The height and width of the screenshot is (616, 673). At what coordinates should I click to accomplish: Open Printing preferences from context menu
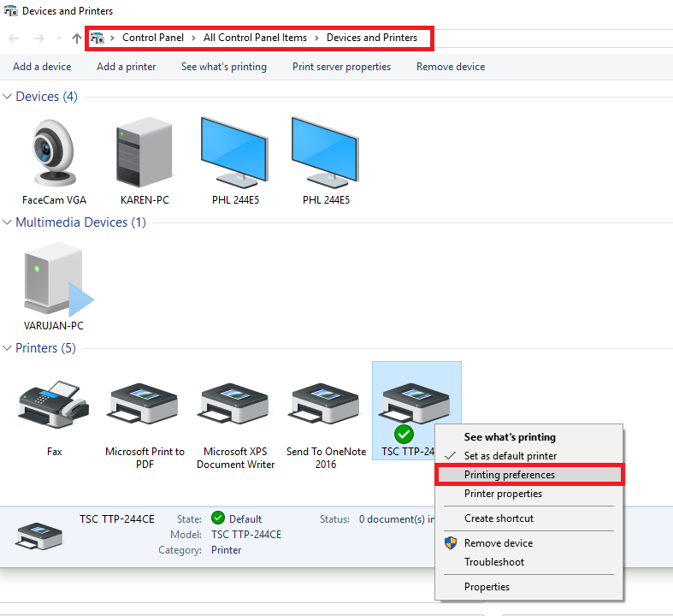(528, 474)
